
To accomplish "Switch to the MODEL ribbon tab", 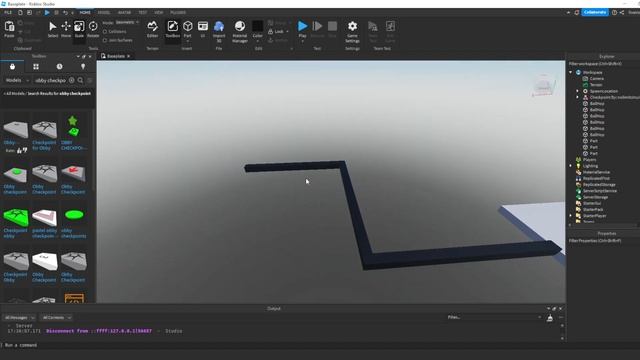I will click(x=104, y=13).
